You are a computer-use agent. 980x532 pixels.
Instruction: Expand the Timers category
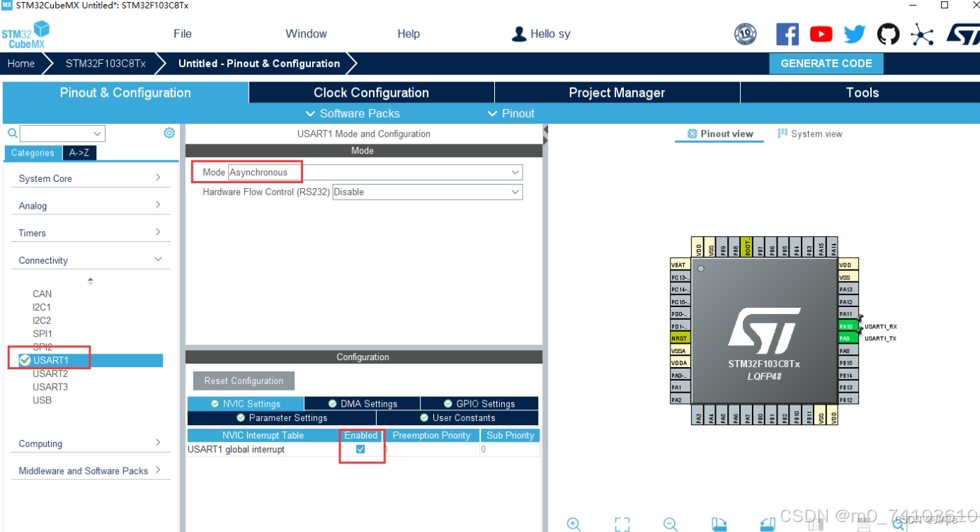pyautogui.click(x=90, y=233)
